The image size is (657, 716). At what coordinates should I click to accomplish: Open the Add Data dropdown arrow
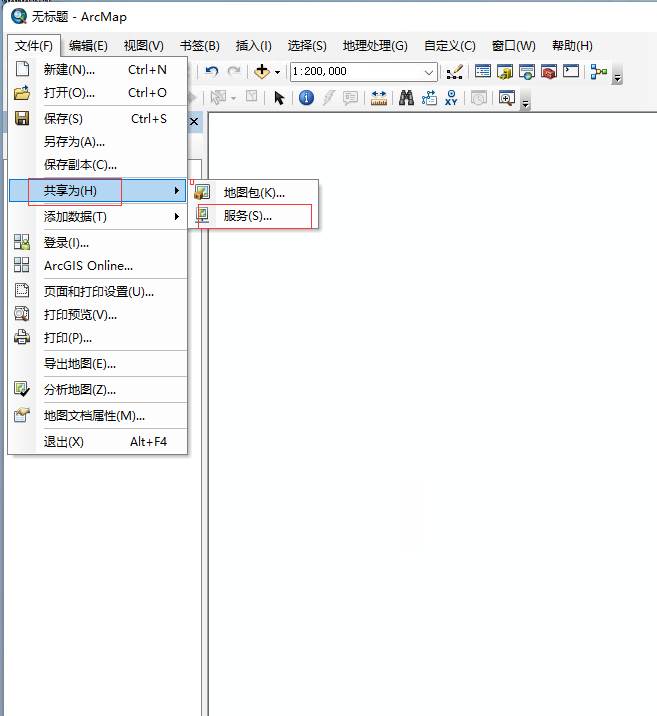pyautogui.click(x=277, y=72)
